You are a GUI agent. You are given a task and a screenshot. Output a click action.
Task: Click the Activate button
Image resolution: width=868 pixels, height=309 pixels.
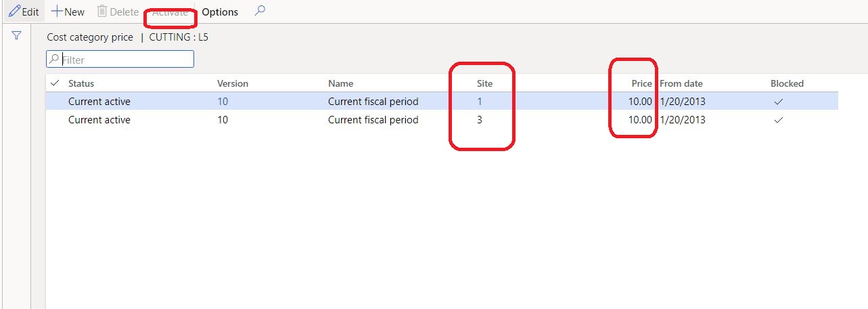(170, 12)
